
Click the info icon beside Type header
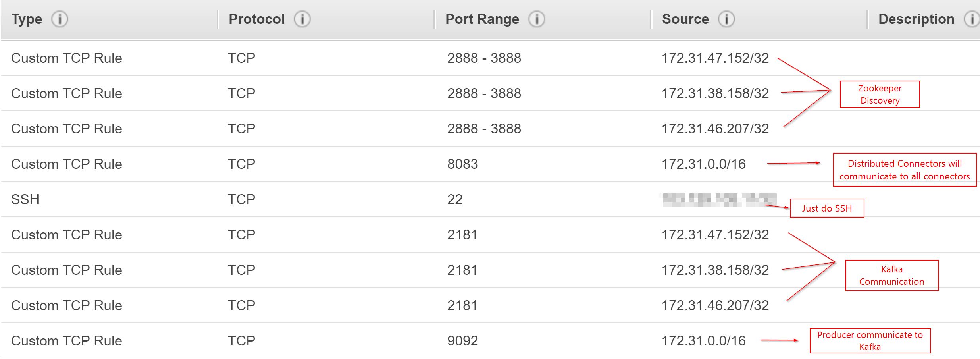(x=60, y=19)
